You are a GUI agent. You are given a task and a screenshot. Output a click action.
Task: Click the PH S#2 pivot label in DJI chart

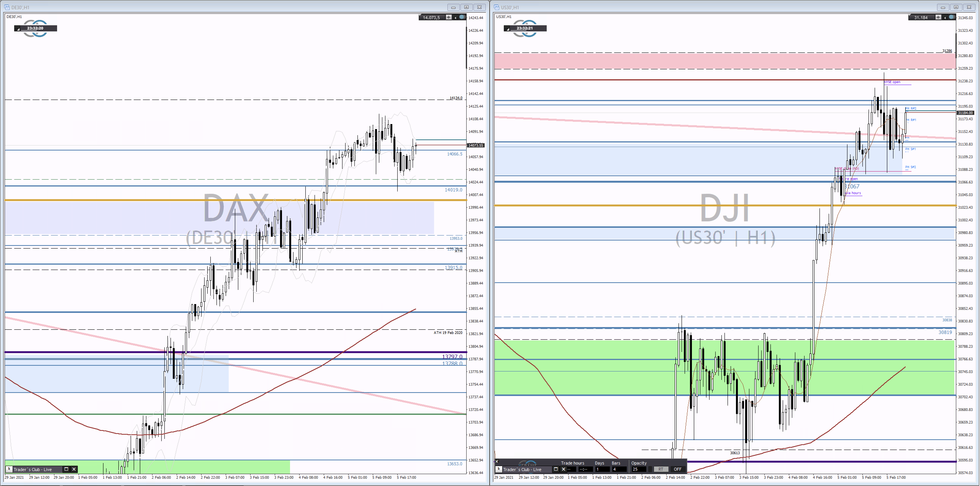click(x=910, y=167)
